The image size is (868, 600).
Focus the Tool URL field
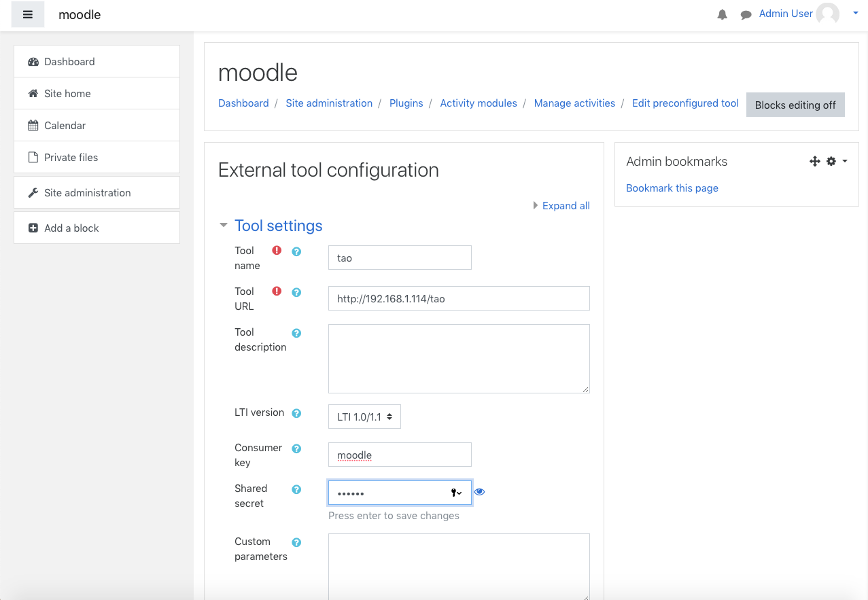pyautogui.click(x=459, y=298)
